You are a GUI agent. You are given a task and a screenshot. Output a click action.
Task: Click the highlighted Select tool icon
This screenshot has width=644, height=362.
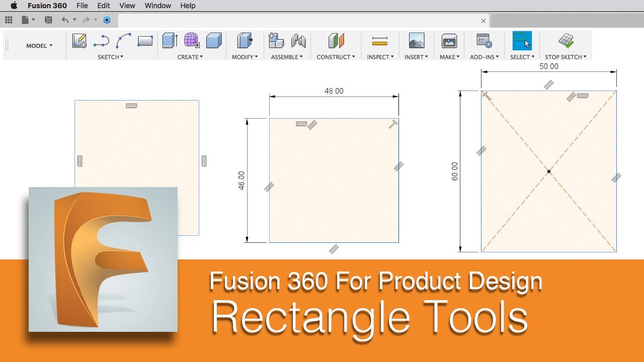pyautogui.click(x=522, y=41)
